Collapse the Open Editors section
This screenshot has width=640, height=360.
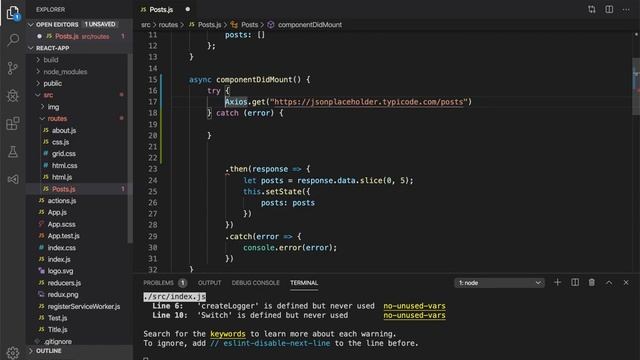[79, 24]
